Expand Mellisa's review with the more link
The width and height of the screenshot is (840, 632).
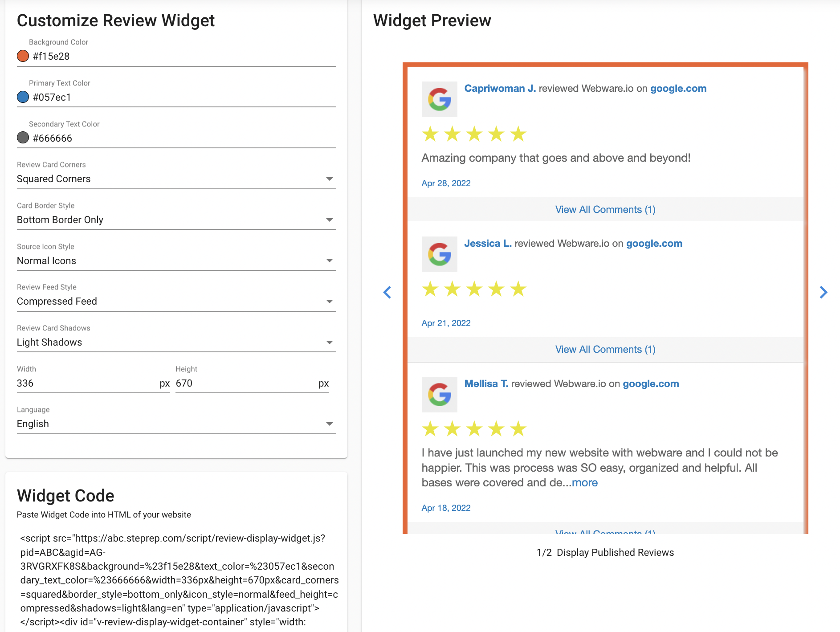click(x=585, y=483)
